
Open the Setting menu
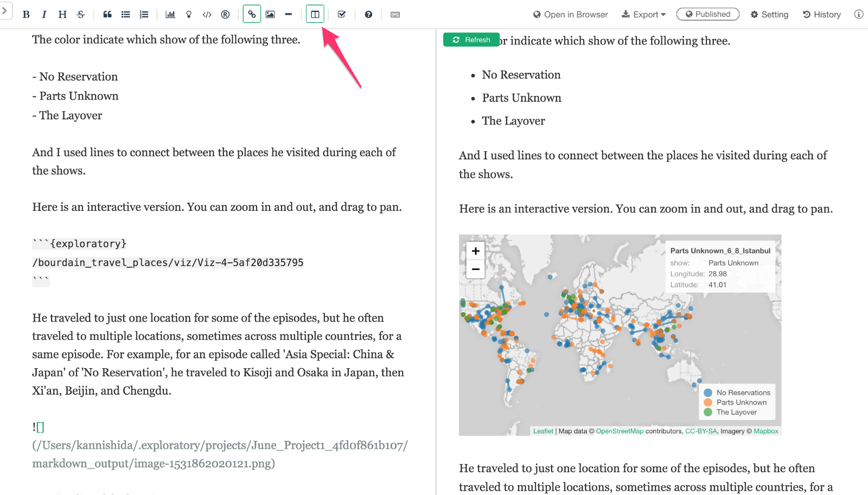pyautogui.click(x=769, y=15)
